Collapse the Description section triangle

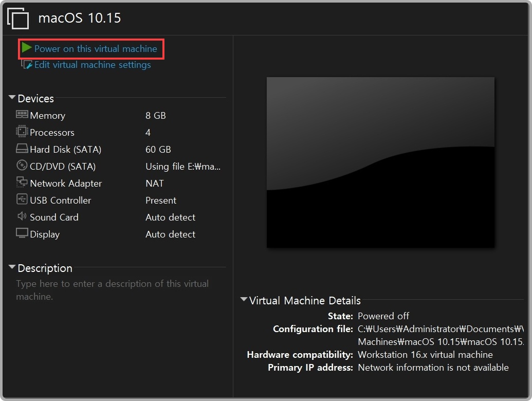coord(12,267)
